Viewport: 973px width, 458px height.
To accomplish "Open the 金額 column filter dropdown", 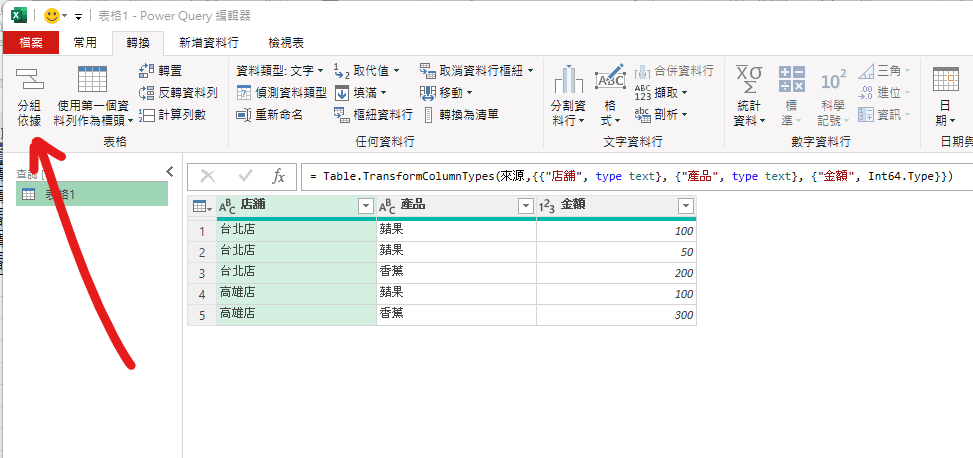I will (686, 206).
